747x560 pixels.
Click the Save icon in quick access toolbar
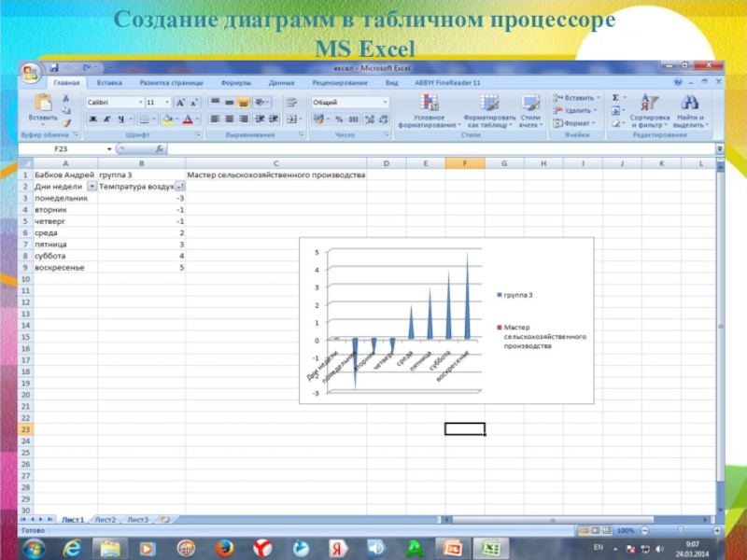[x=54, y=67]
